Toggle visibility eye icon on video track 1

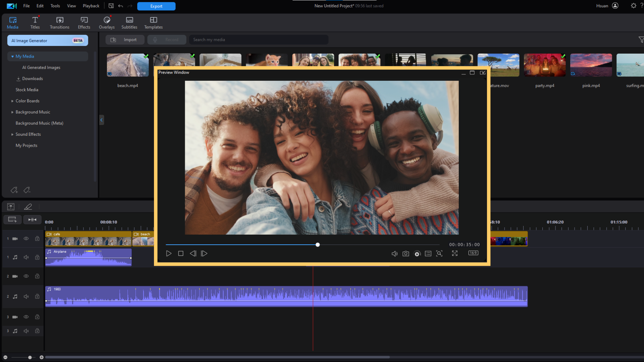(x=25, y=239)
